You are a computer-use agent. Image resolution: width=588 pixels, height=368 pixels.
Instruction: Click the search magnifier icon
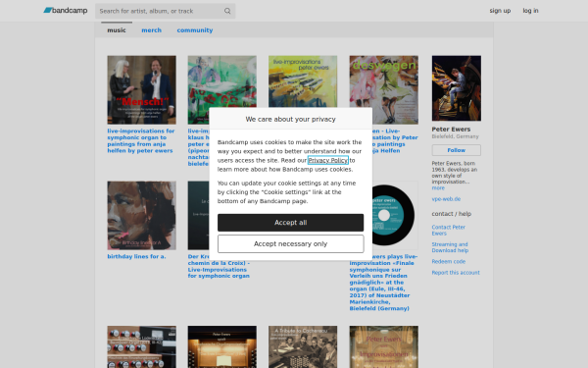(x=227, y=11)
